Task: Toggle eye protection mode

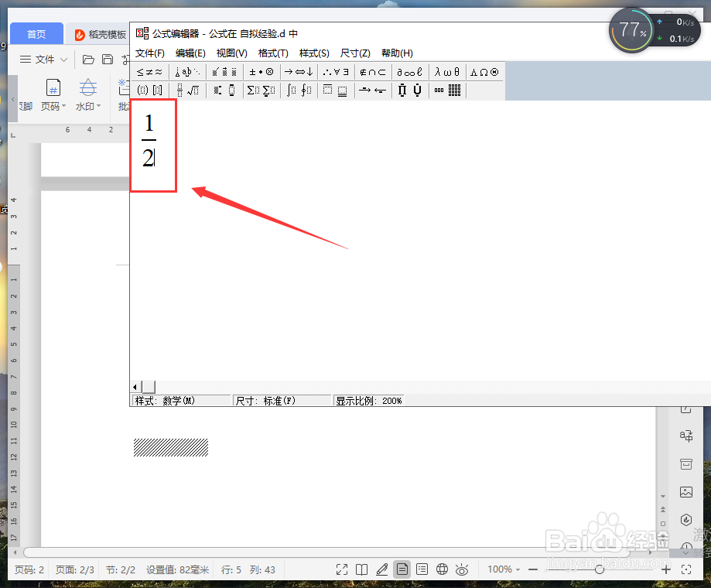Action: click(x=462, y=569)
